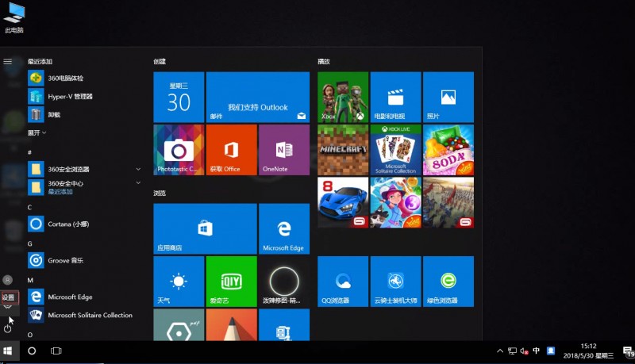This screenshot has width=635, height=364.
Task: Open Microsoft Solitaire Collection tile
Action: (395, 150)
